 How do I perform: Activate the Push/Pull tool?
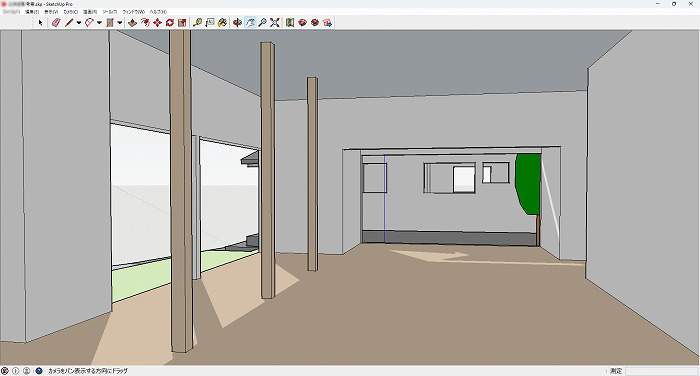tap(133, 22)
